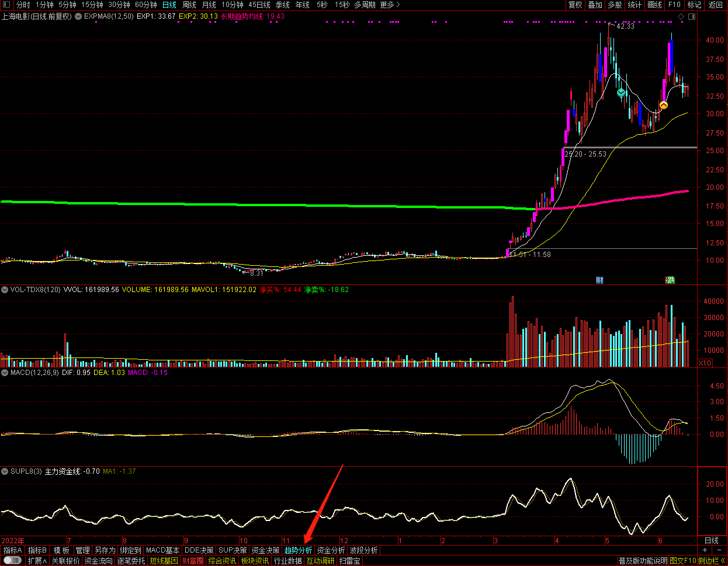Open the EXPMA8 indicator dropdown arrow
728x566 pixels.
coord(78,16)
